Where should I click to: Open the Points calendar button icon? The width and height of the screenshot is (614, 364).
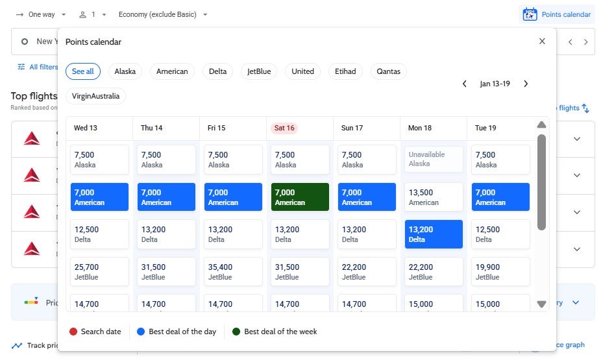pos(530,14)
